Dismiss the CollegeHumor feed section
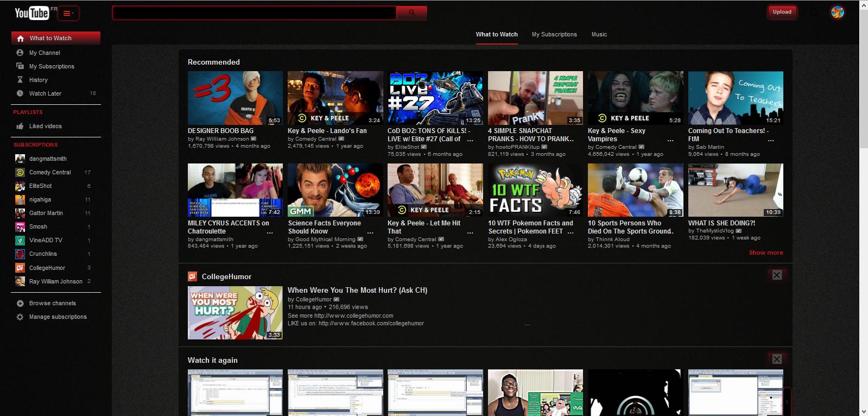 point(777,275)
